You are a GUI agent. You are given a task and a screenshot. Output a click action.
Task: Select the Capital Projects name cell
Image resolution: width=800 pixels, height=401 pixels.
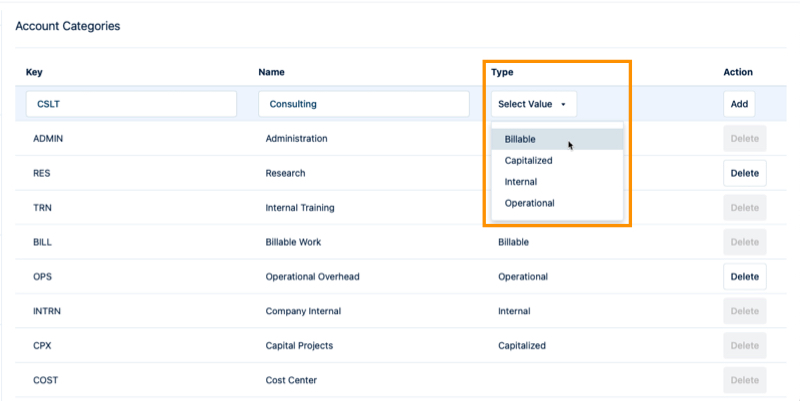pos(299,346)
